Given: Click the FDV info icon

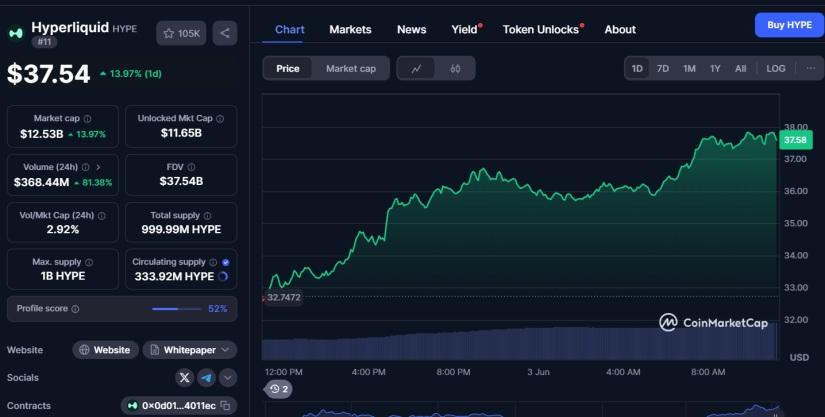Looking at the screenshot, I should (x=191, y=167).
